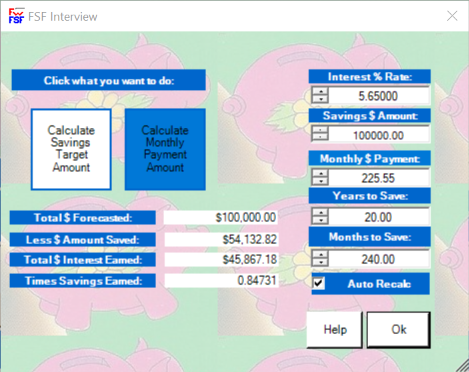The image size is (469, 372).
Task: Open the Help button
Action: (335, 330)
